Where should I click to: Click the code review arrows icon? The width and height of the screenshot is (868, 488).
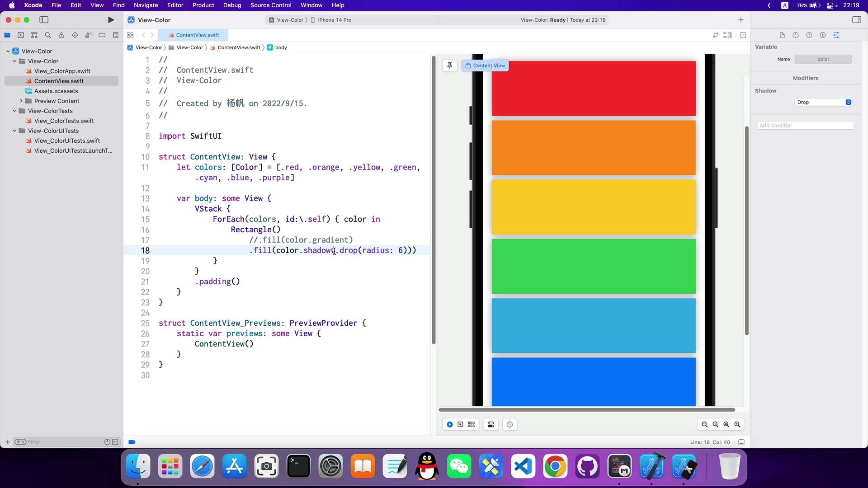tap(716, 35)
